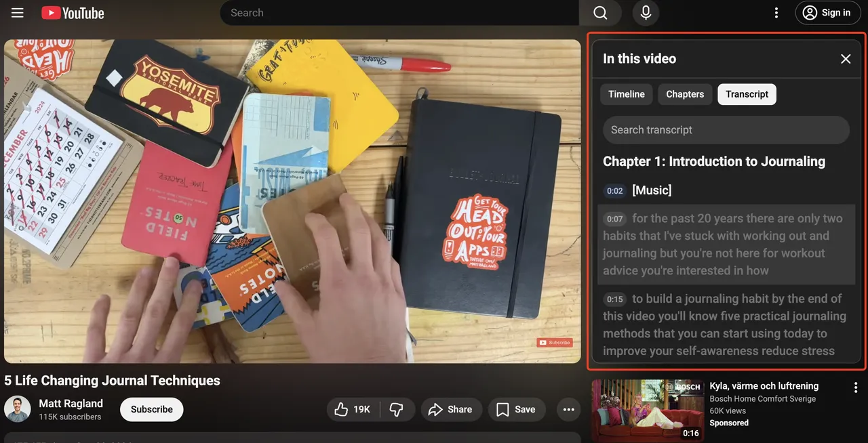Click the search magnifier button
Screen dimensions: 868x443
coord(600,13)
